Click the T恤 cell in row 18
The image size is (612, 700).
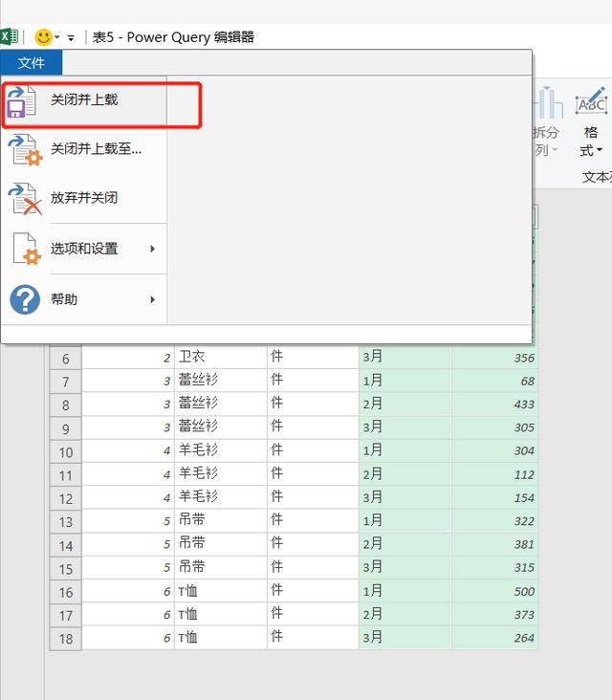[x=221, y=638]
